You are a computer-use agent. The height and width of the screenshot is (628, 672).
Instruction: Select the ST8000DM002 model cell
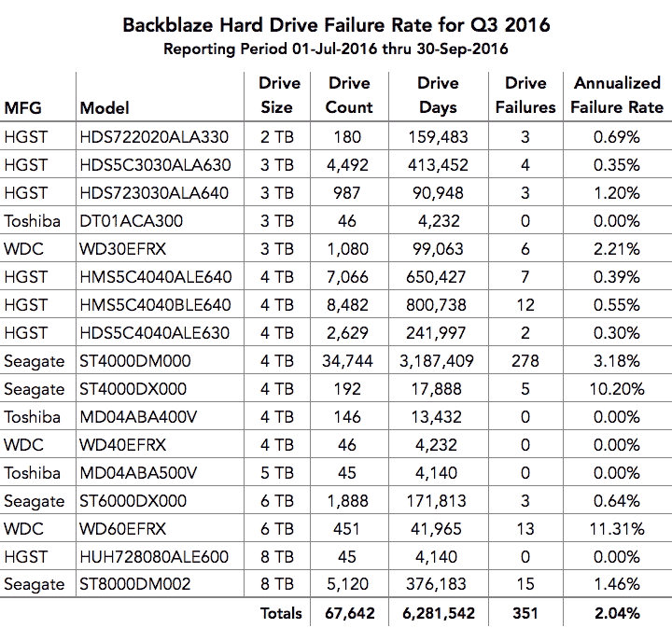pyautogui.click(x=137, y=585)
